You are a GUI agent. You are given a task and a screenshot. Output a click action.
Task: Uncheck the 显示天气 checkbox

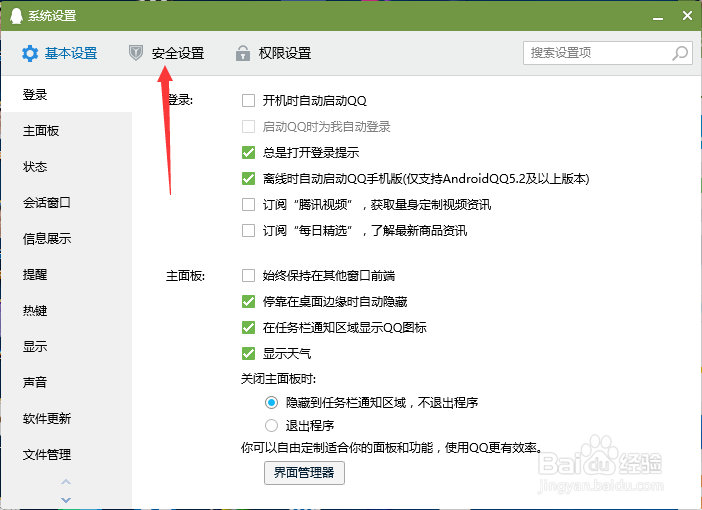[x=248, y=353]
